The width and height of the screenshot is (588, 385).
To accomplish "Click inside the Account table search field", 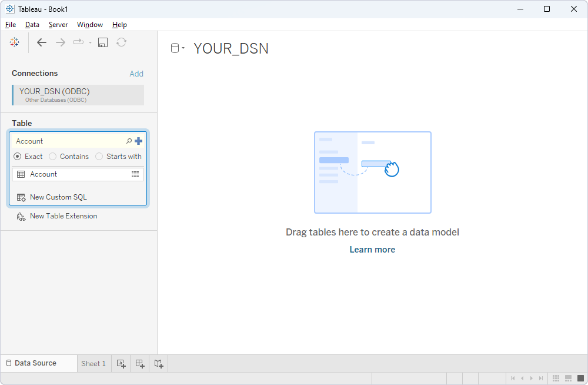I will [x=65, y=141].
